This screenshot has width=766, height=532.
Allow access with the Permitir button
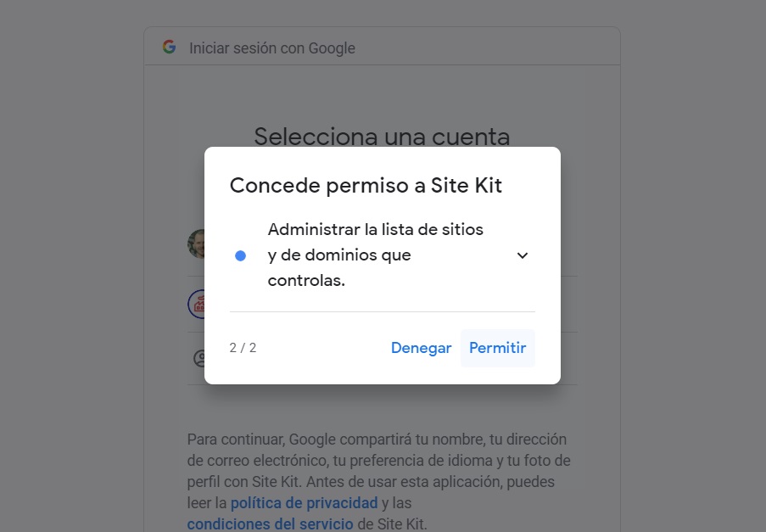[497, 348]
